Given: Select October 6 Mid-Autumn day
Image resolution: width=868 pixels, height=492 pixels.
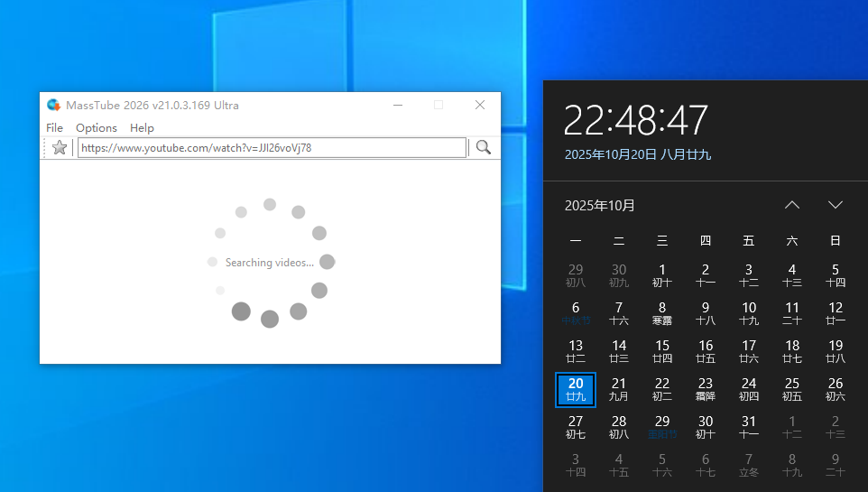Looking at the screenshot, I should click(576, 313).
